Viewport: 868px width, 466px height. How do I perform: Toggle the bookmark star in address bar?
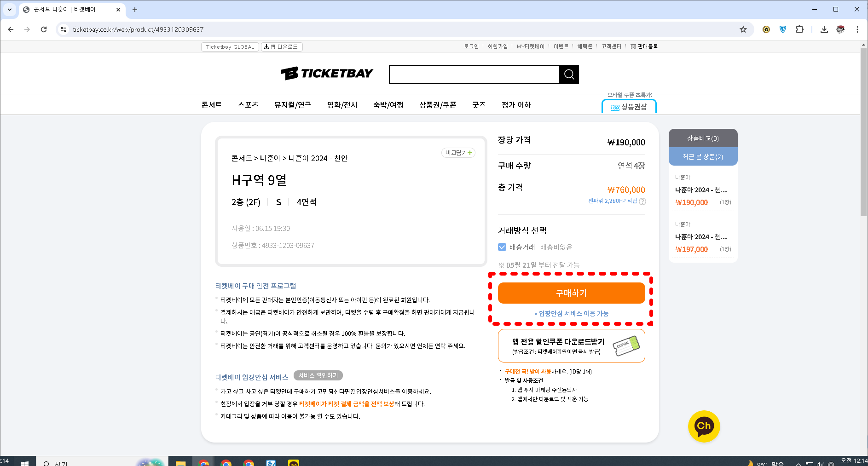pyautogui.click(x=743, y=29)
